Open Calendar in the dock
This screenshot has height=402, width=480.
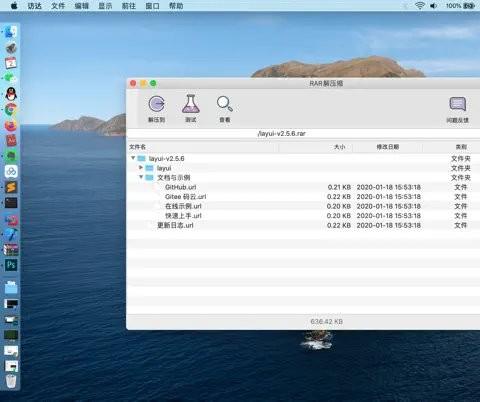[11, 63]
